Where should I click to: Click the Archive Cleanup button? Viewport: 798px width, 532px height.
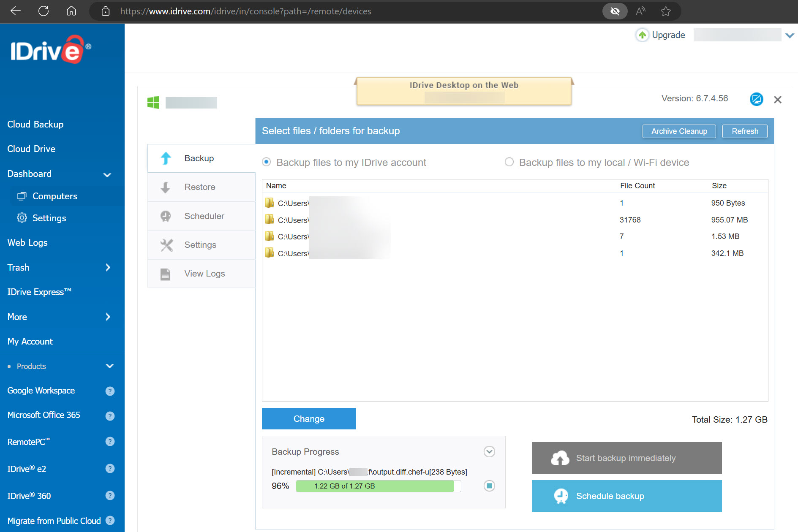click(x=679, y=131)
